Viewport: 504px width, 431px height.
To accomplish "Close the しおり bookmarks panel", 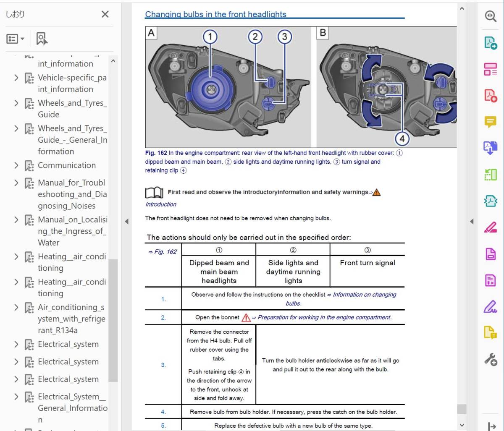I will coord(105,14).
